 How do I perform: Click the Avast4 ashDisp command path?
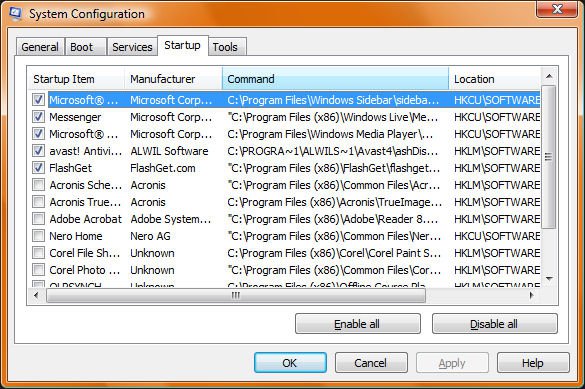click(333, 151)
